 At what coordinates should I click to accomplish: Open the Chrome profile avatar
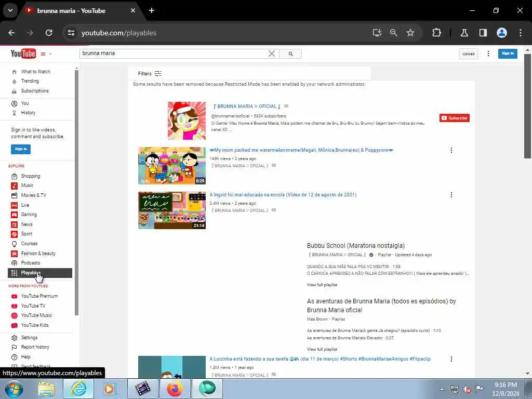tap(502, 33)
